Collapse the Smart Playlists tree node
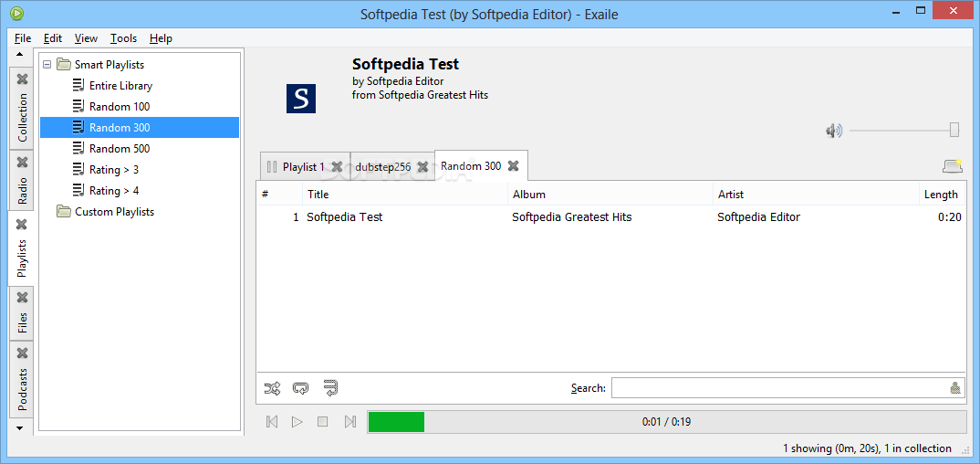 (x=47, y=65)
